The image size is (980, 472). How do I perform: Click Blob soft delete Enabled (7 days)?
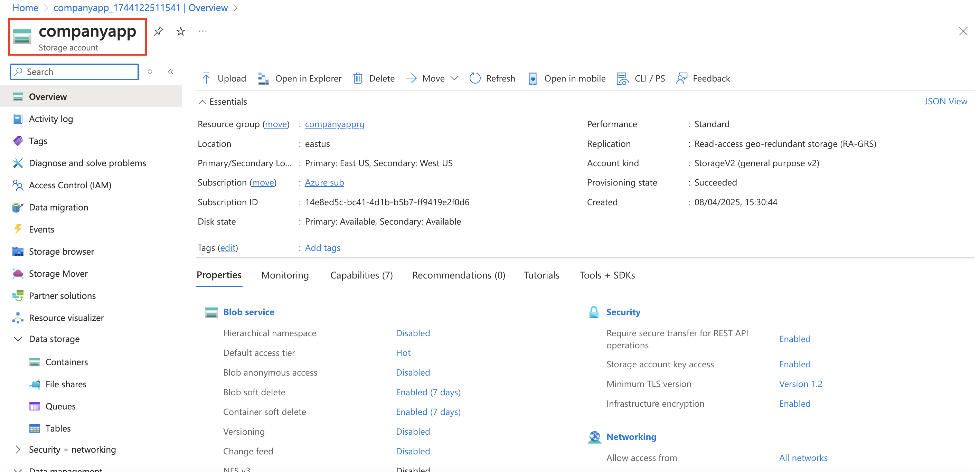pos(428,392)
